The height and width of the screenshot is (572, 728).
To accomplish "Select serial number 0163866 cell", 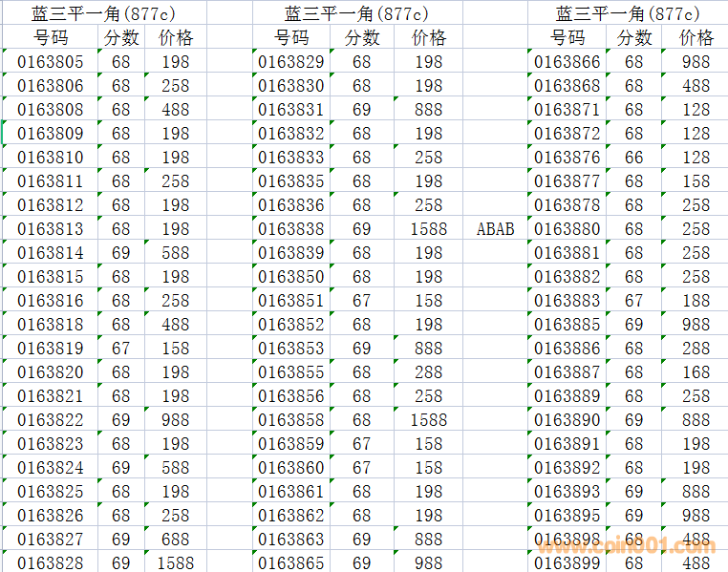I will tap(567, 62).
